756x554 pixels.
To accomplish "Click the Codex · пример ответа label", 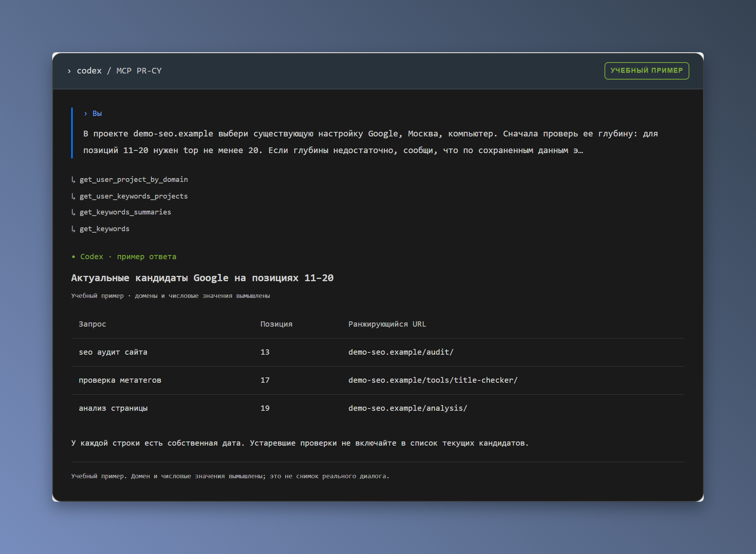I will click(x=128, y=257).
